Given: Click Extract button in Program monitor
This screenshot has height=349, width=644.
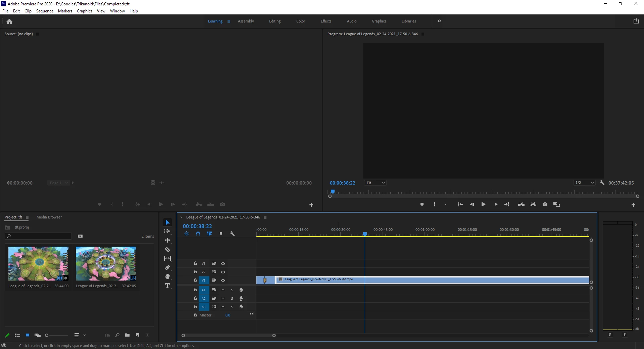Looking at the screenshot, I should click(x=533, y=204).
